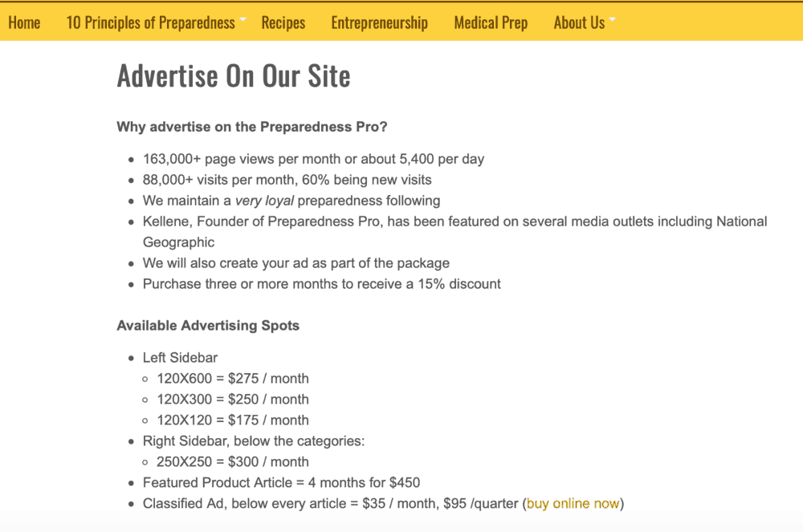Select the 250X250 price entry

[232, 461]
